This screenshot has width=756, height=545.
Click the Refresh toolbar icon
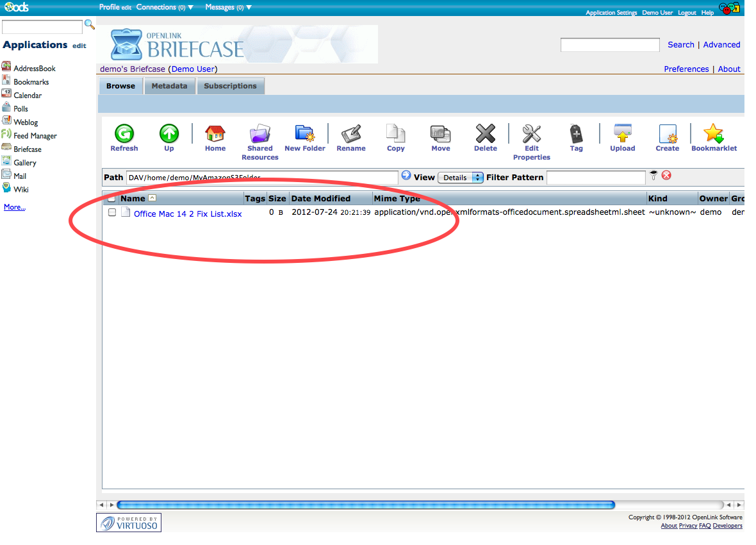pyautogui.click(x=124, y=134)
